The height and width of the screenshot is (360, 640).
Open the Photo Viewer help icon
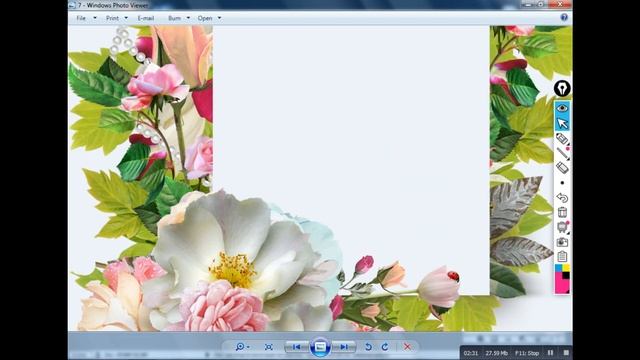[x=564, y=17]
